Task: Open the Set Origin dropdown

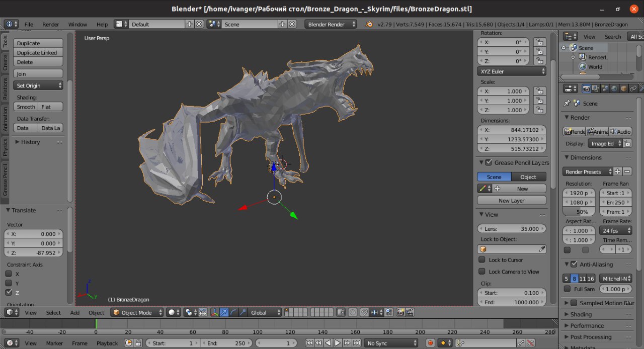Action: tap(38, 85)
